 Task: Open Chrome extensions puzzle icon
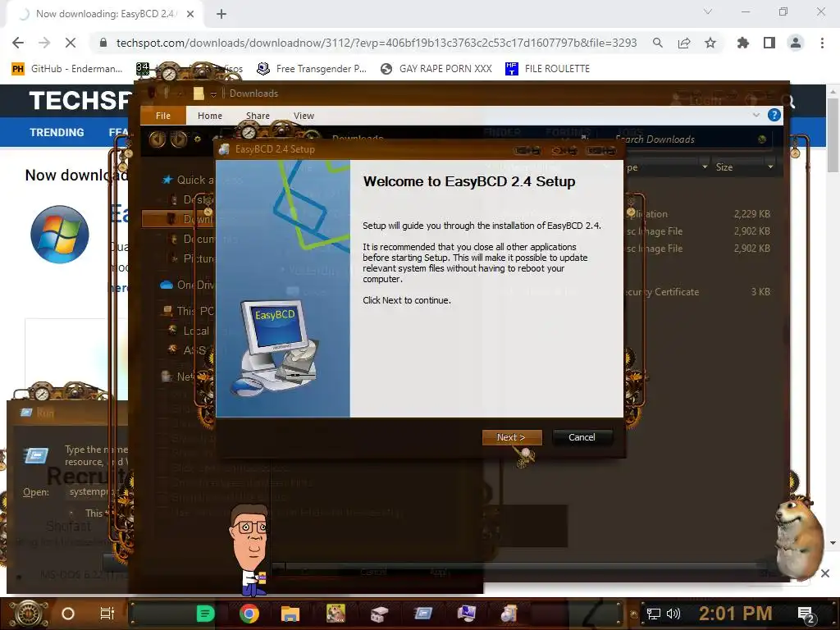pyautogui.click(x=742, y=43)
